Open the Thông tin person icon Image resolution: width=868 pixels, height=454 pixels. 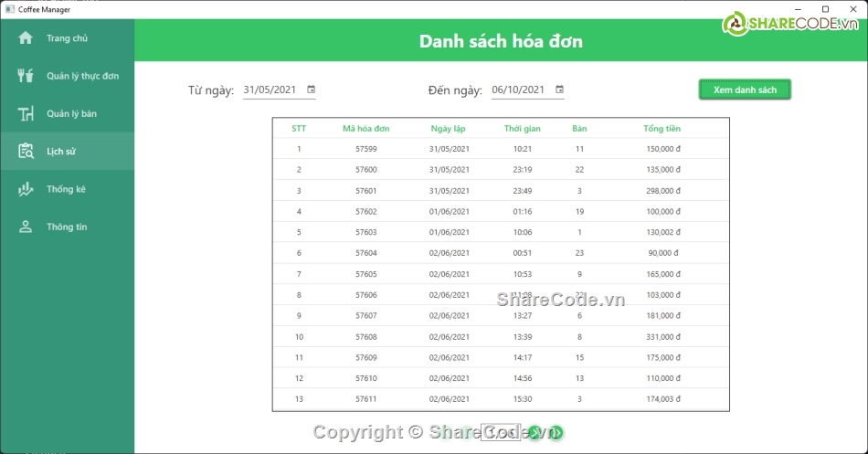click(26, 227)
